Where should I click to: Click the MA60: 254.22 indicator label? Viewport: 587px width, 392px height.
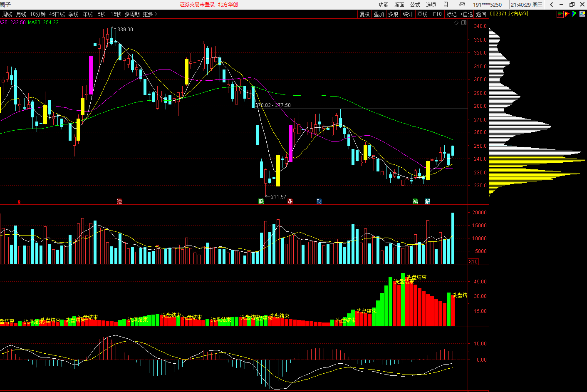(43, 22)
